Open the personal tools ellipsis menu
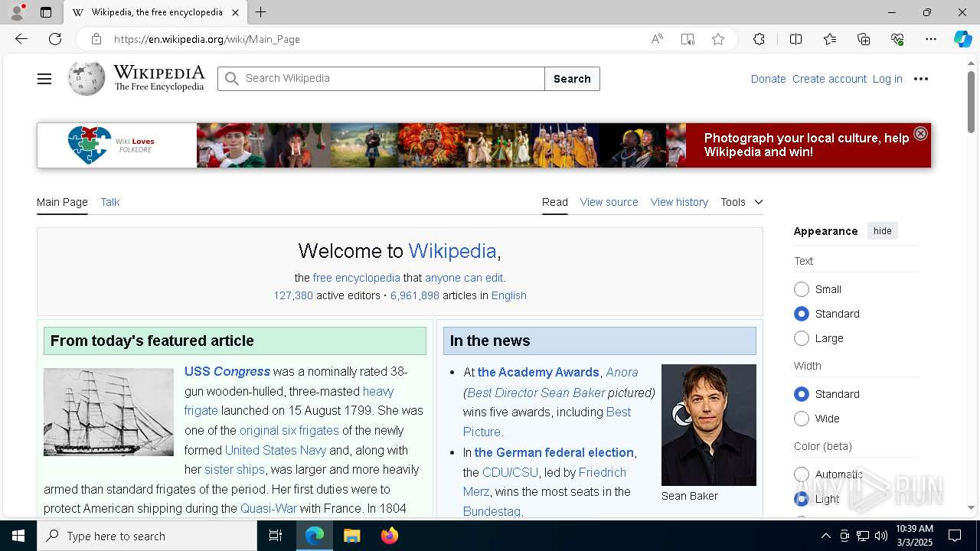 pos(921,79)
